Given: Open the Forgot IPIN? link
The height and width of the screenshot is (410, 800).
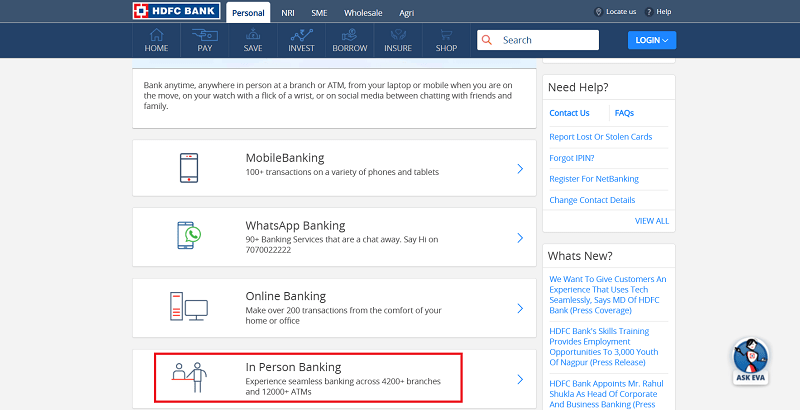Looking at the screenshot, I should point(572,158).
